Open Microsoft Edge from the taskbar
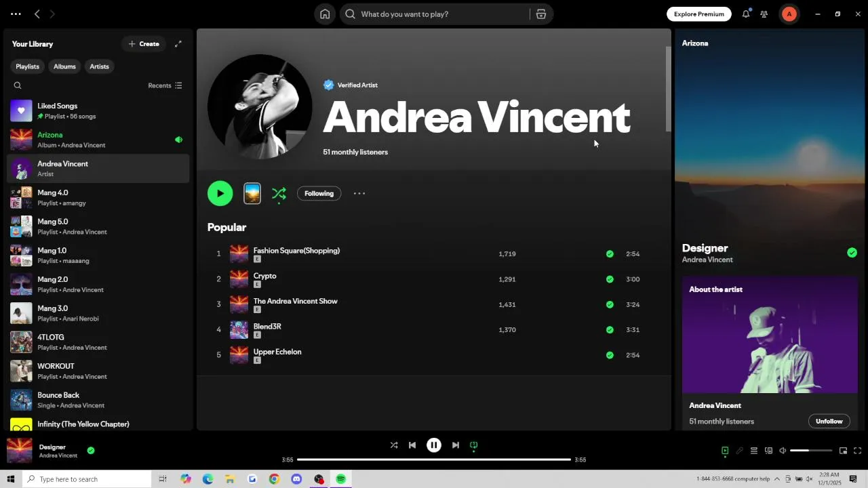 click(208, 479)
